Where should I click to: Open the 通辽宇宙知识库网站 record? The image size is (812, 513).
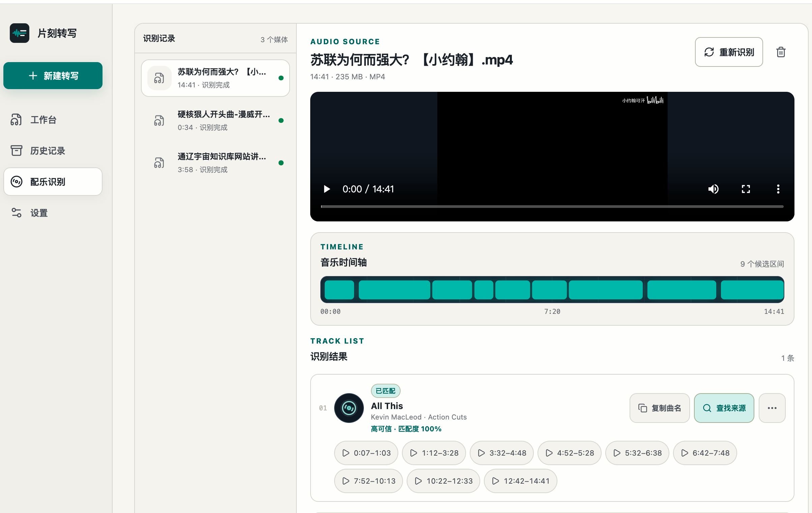[215, 163]
